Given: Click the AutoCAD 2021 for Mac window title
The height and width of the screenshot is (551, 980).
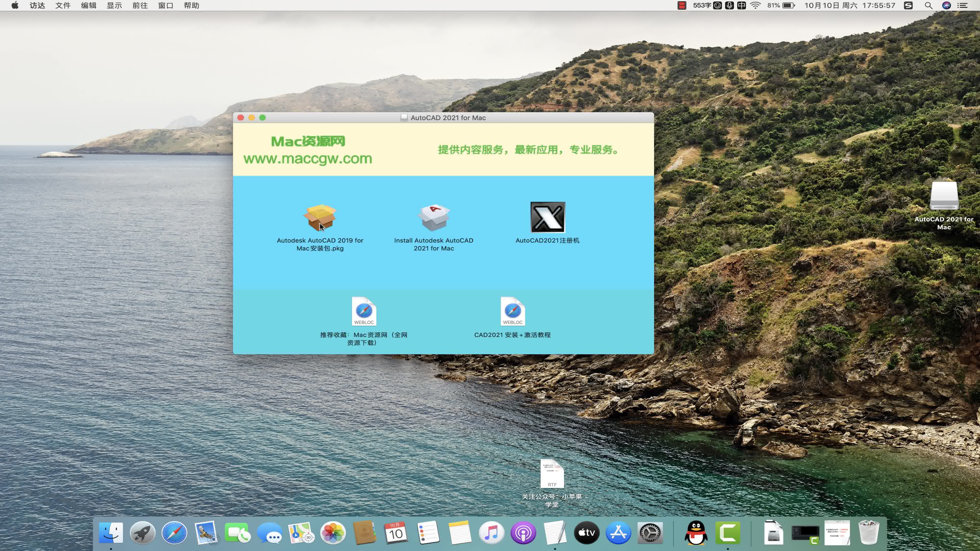Looking at the screenshot, I should point(448,118).
